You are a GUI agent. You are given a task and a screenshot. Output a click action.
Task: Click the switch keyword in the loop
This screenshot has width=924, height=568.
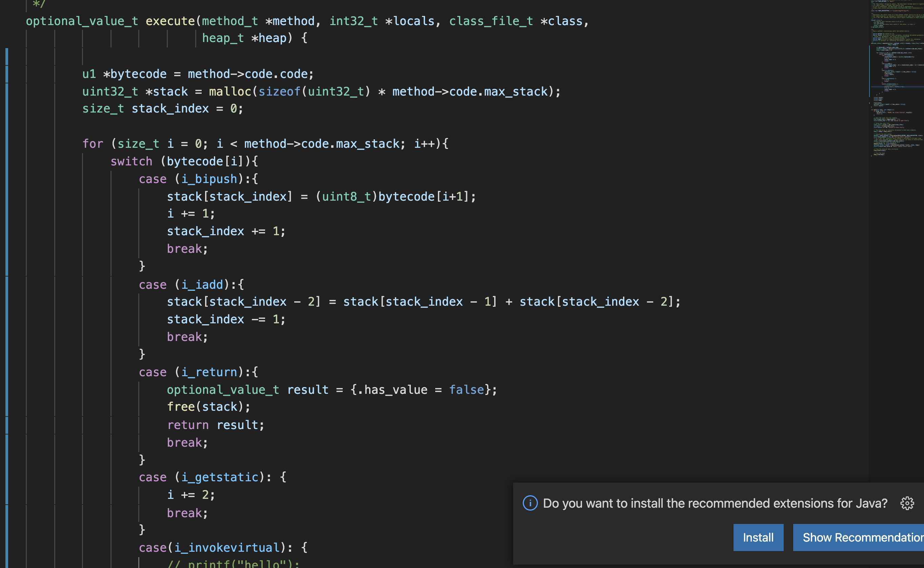point(131,161)
